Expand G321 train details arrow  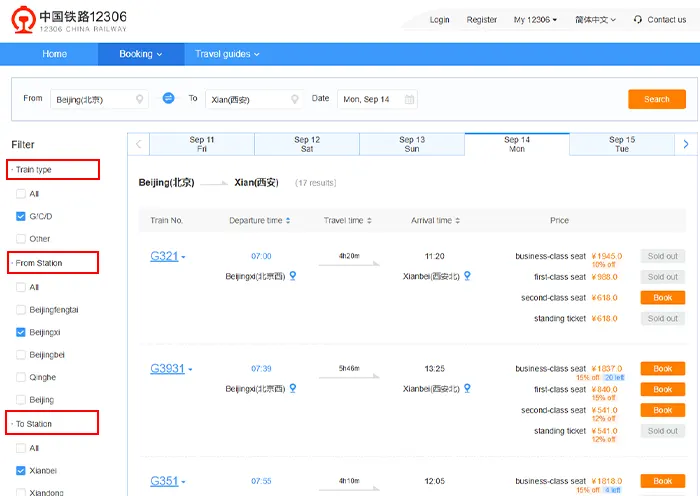pyautogui.click(x=183, y=257)
